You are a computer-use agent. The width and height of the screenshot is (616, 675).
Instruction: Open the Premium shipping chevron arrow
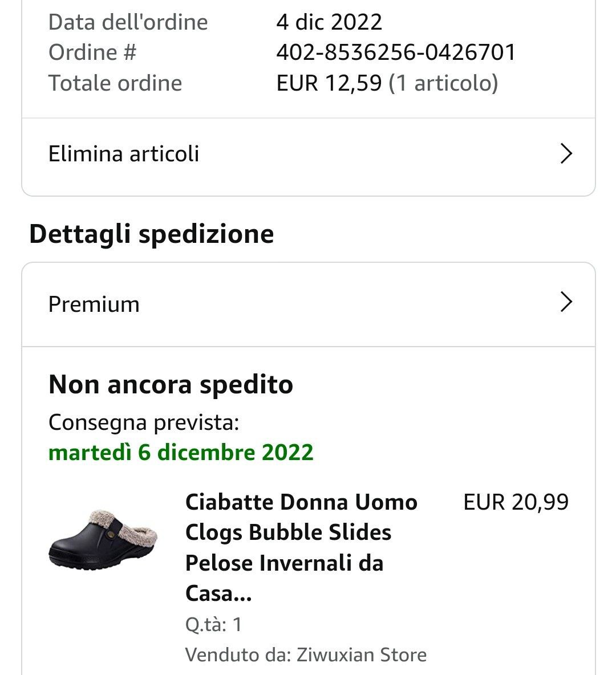pos(566,302)
